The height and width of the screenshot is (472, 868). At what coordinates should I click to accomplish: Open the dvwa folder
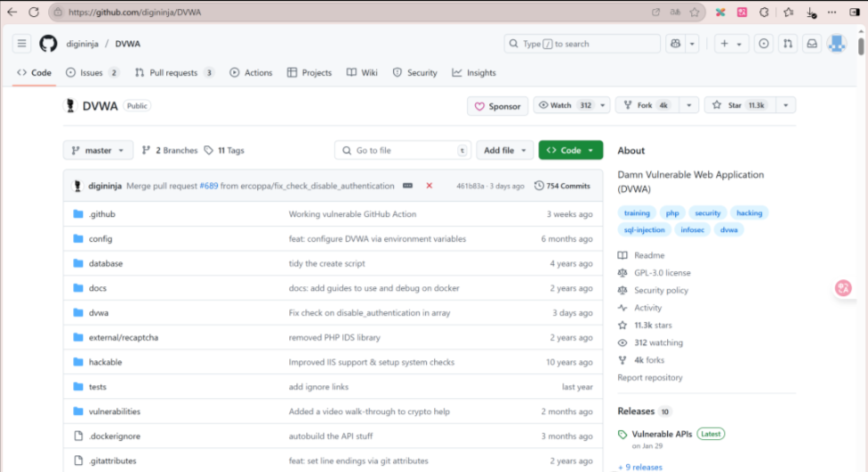(x=98, y=312)
